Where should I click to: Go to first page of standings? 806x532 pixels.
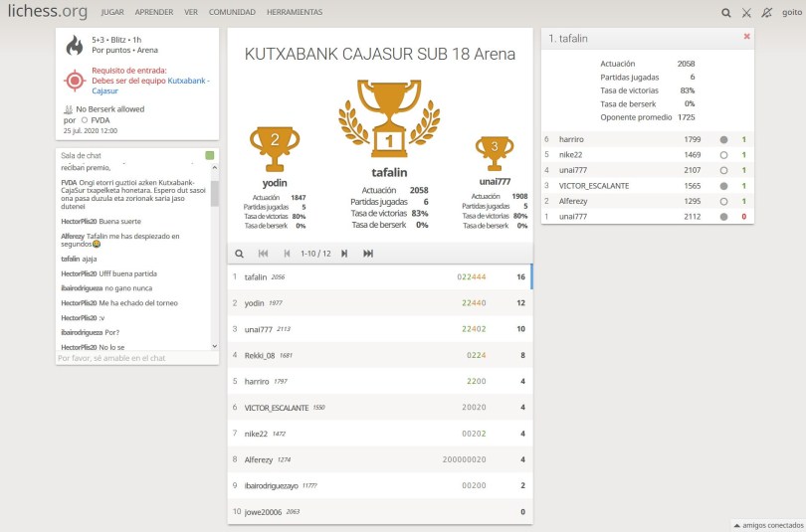[263, 254]
